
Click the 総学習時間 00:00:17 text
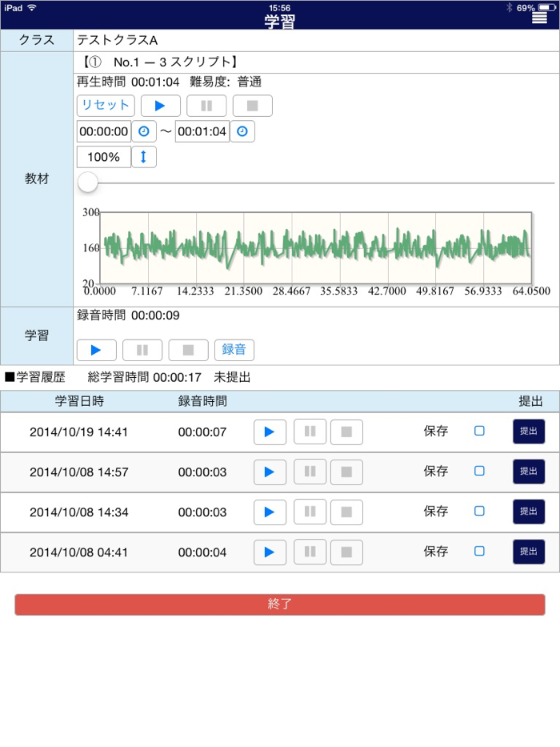coord(144,377)
